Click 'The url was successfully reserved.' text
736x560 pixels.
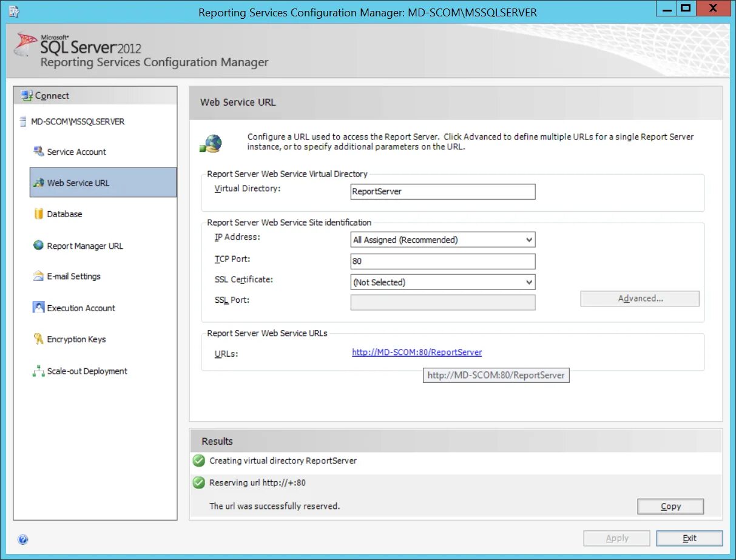274,506
